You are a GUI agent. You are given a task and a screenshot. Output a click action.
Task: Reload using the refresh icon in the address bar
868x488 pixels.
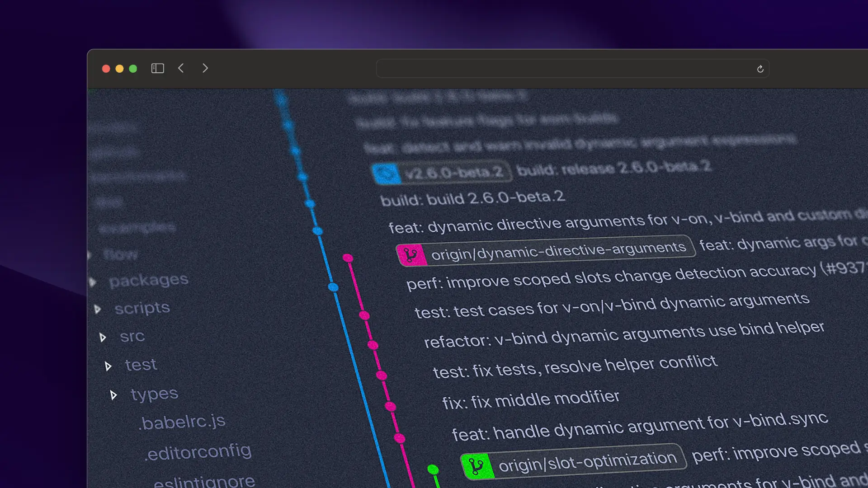tap(760, 69)
